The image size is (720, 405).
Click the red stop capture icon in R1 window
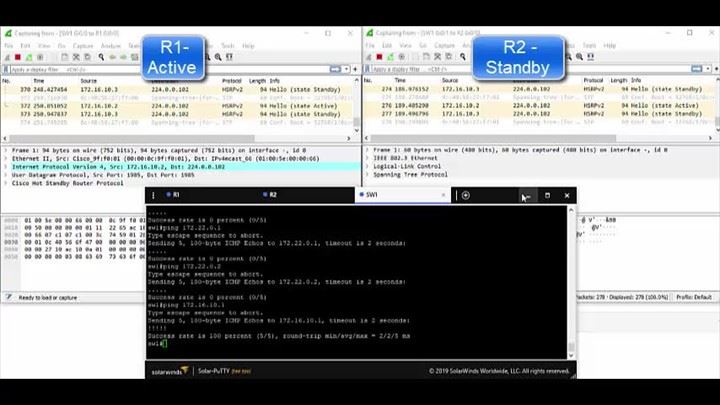(19, 57)
